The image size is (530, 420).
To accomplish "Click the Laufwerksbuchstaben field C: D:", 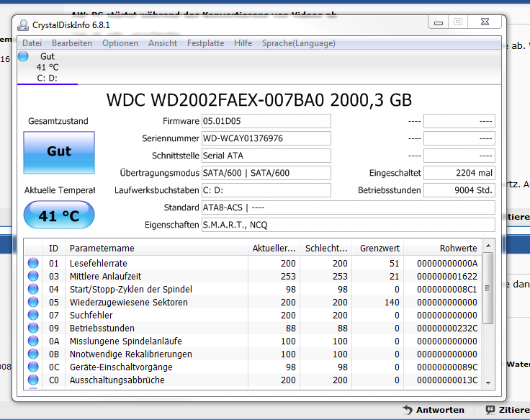I will pos(266,190).
